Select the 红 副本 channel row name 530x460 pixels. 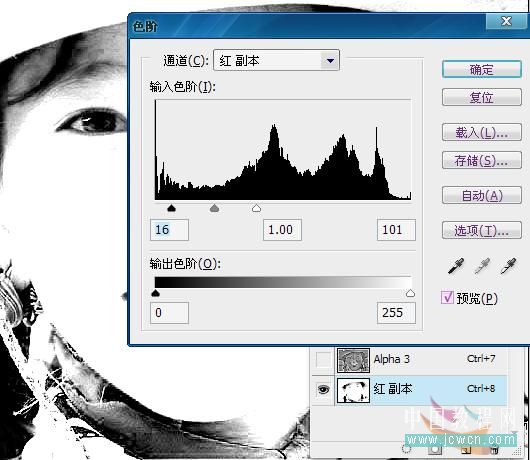coord(393,389)
